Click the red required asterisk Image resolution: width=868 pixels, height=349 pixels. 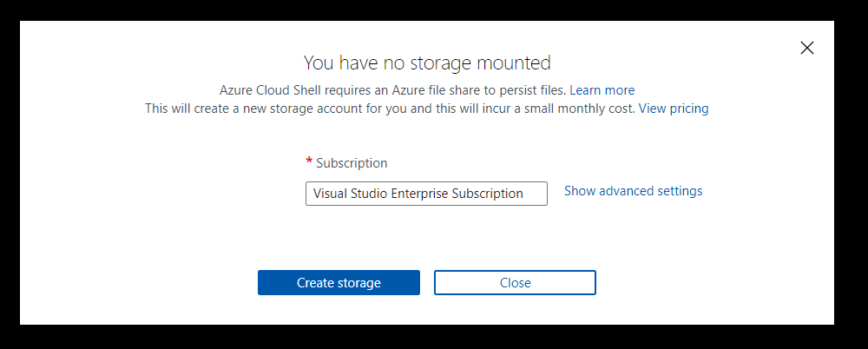[x=309, y=162]
